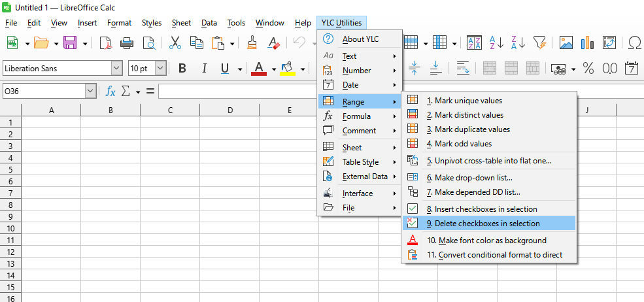The width and height of the screenshot is (644, 302).
Task: Open the font name dropdown
Action: click(x=117, y=69)
